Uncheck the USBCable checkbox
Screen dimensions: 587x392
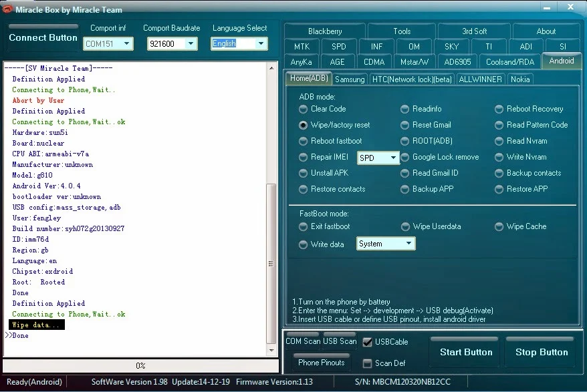pyautogui.click(x=368, y=342)
